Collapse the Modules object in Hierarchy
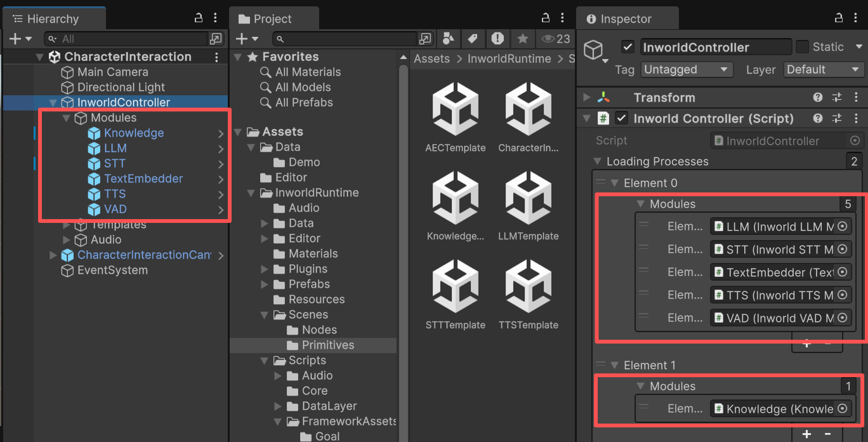 [66, 118]
